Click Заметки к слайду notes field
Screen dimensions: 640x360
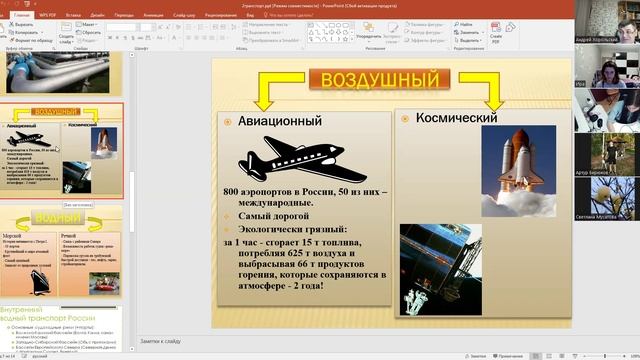(355, 341)
